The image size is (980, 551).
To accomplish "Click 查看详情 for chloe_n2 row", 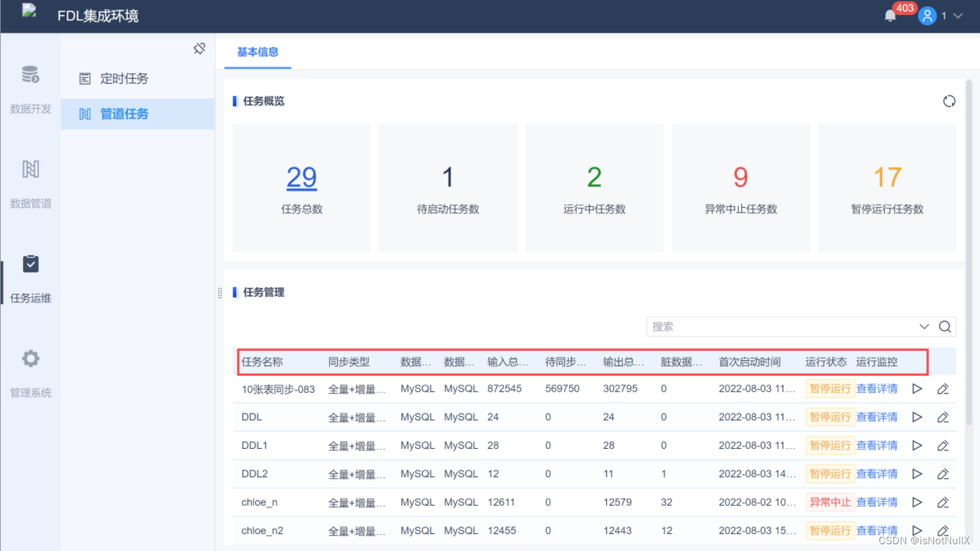I will click(x=877, y=531).
